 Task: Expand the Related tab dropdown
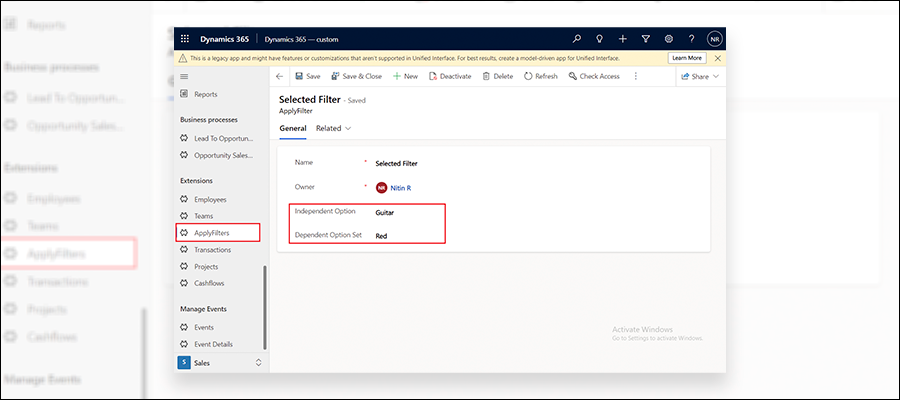333,129
